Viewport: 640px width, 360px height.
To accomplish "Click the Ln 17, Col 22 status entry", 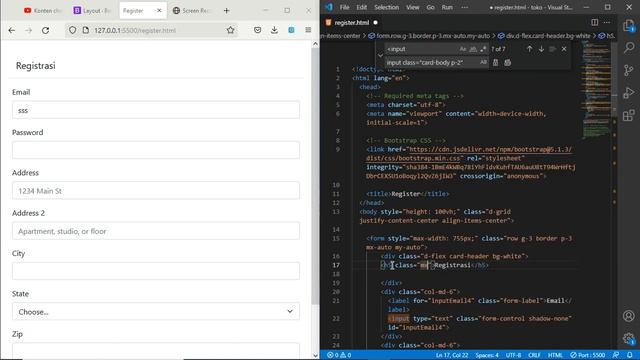I will pyautogui.click(x=452, y=355).
